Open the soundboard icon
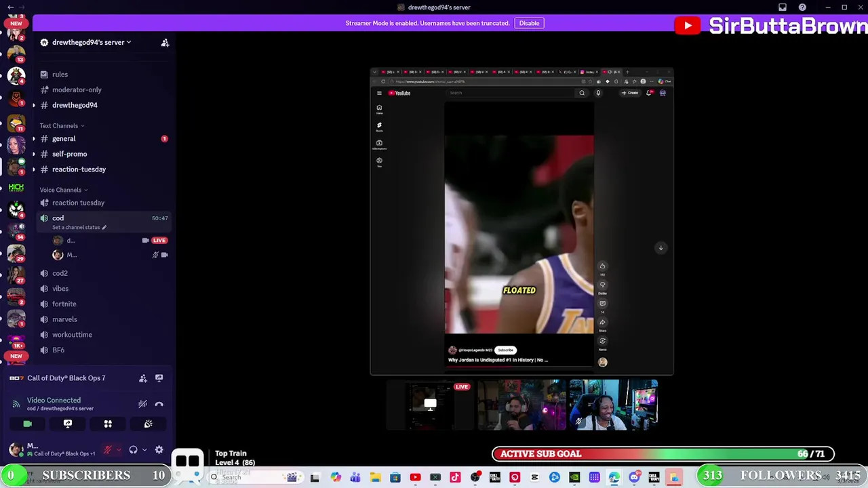Viewport: 868px width, 488px height. [149, 424]
